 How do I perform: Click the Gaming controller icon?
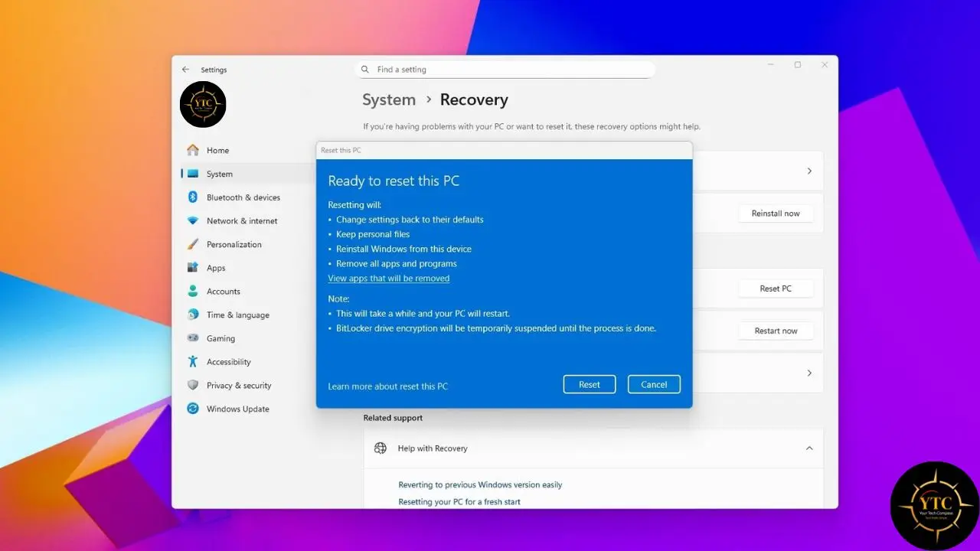(x=193, y=338)
